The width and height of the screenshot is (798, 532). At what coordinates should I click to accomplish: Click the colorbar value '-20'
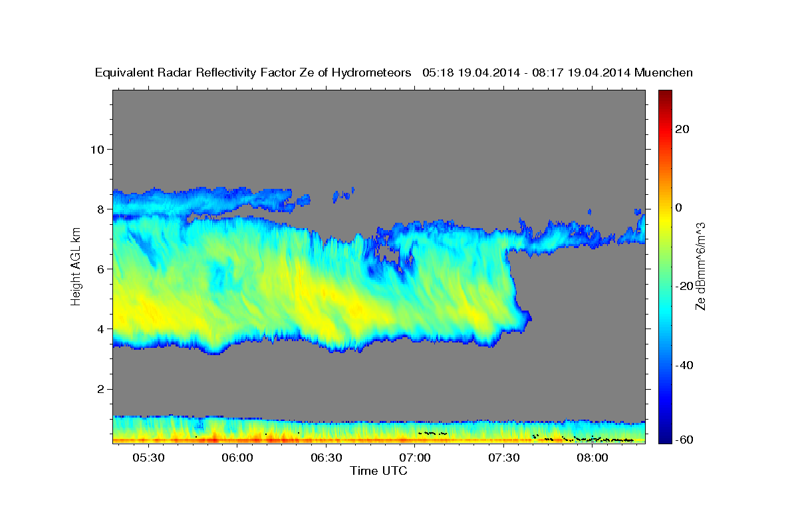pos(683,286)
